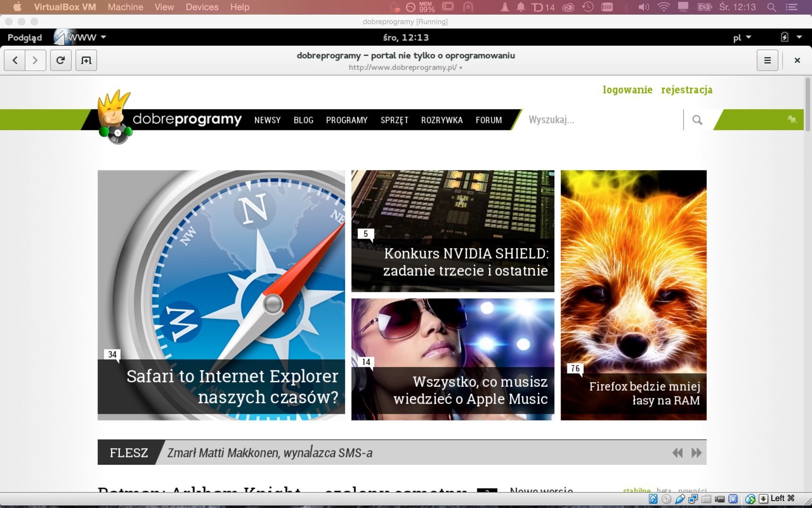812x508 pixels.
Task: Open Apple Music article tile
Action: [453, 359]
